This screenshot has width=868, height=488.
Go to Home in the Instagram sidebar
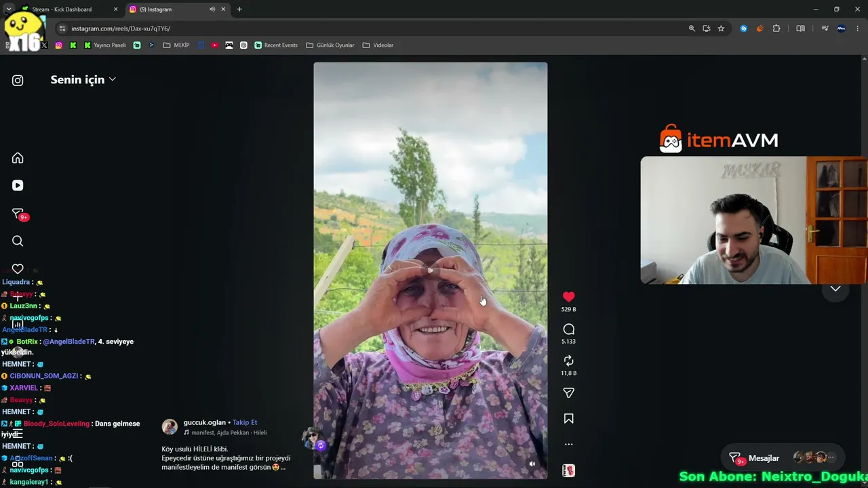(x=18, y=158)
